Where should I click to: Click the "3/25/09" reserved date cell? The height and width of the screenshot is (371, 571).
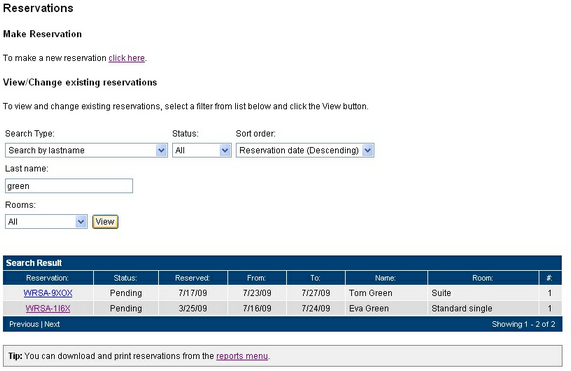pos(193,308)
